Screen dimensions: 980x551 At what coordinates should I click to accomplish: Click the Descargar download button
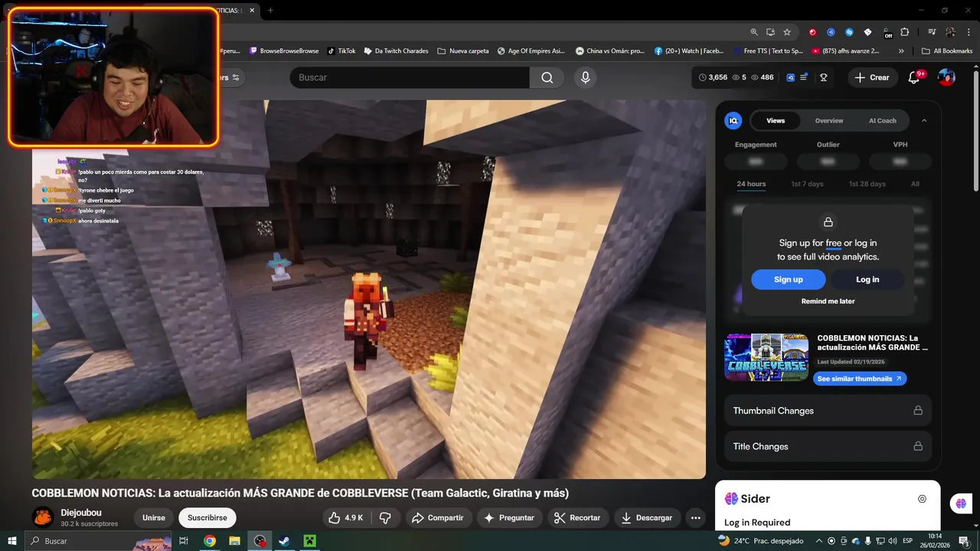tap(646, 517)
